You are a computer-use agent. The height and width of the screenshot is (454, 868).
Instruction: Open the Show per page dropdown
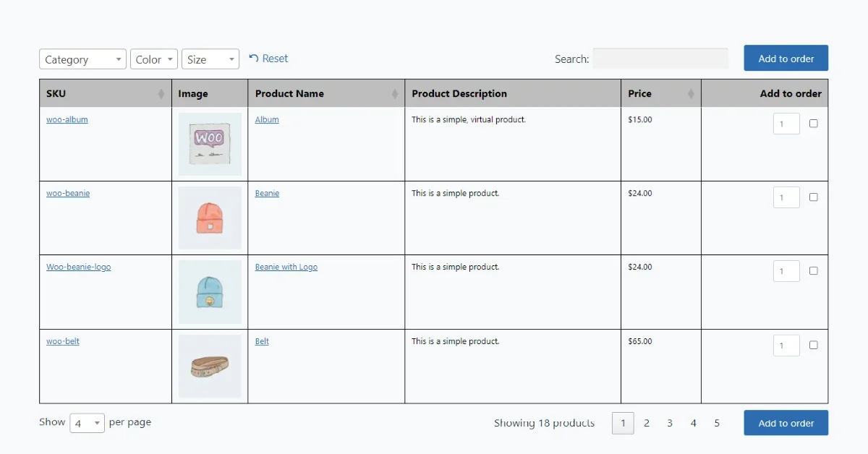[x=87, y=423]
